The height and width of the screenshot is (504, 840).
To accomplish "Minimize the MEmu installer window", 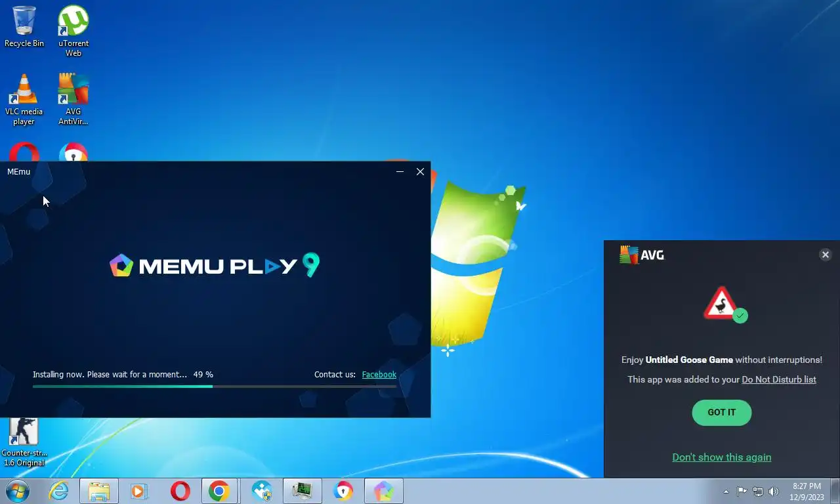I will [400, 171].
